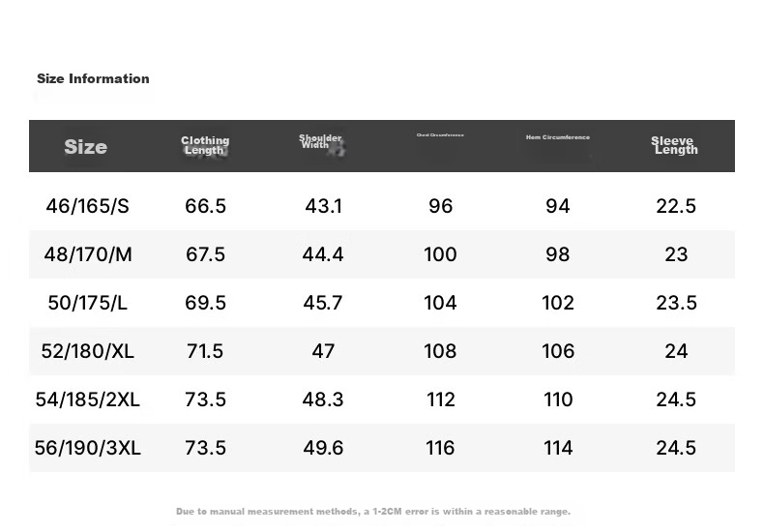Select the Size column header

point(86,147)
